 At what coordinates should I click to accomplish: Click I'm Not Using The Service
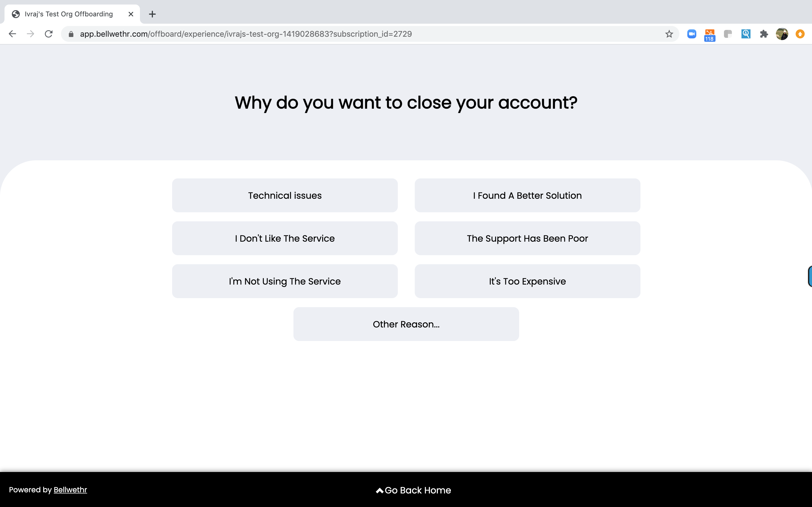coord(284,281)
